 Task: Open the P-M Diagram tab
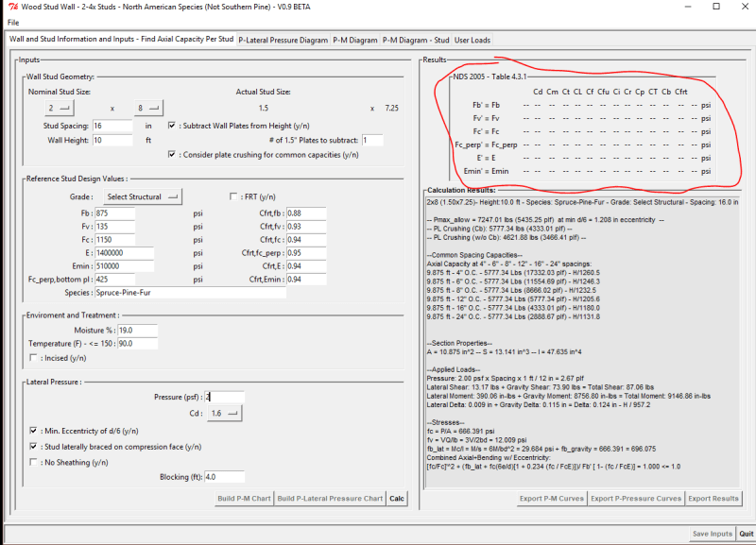(x=355, y=40)
